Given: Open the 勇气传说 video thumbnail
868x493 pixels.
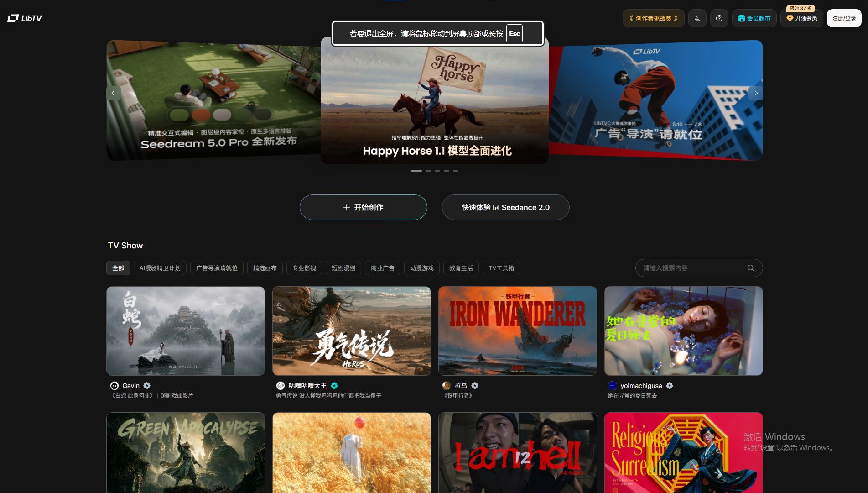Looking at the screenshot, I should coord(352,331).
